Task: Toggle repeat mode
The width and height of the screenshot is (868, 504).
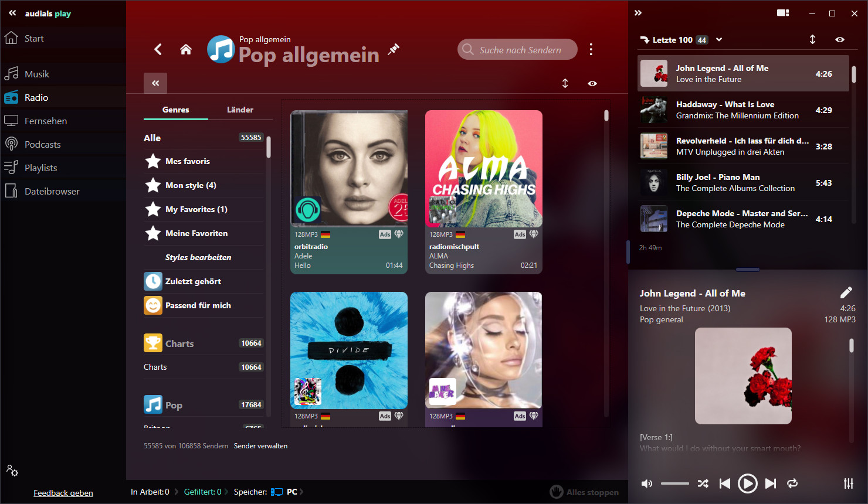Action: coord(792,483)
